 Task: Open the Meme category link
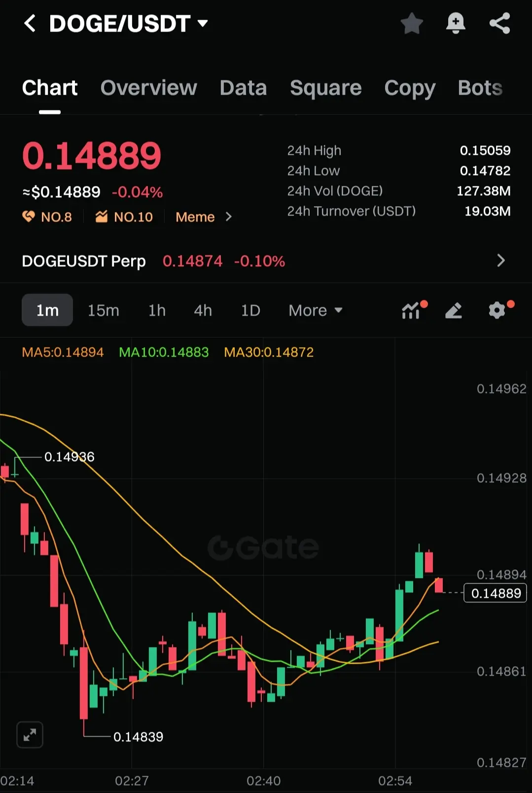(x=195, y=217)
